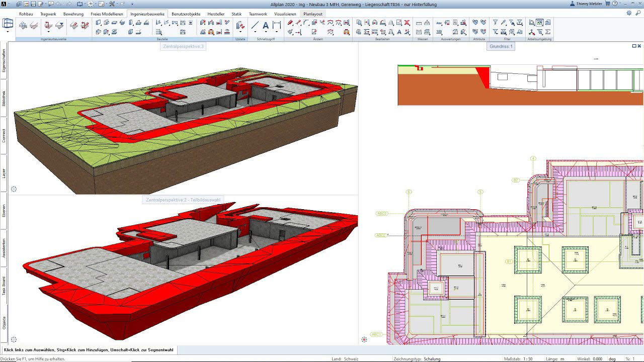This screenshot has width=644, height=362.
Task: Click the red X delete icon in Bearbeiten
Action: pyautogui.click(x=407, y=23)
